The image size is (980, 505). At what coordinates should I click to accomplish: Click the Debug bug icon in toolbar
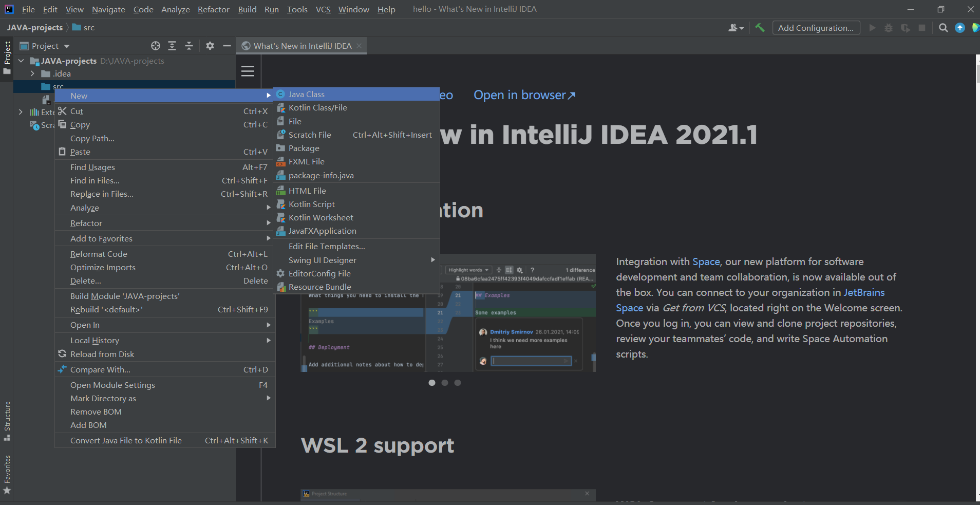889,28
